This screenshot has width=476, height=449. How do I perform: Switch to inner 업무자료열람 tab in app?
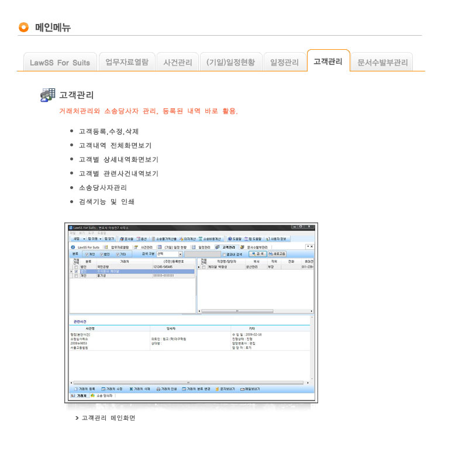point(117,247)
